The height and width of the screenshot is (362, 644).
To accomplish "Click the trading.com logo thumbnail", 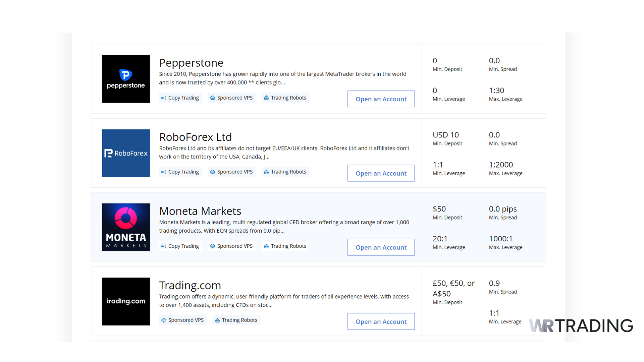I will pos(126,301).
